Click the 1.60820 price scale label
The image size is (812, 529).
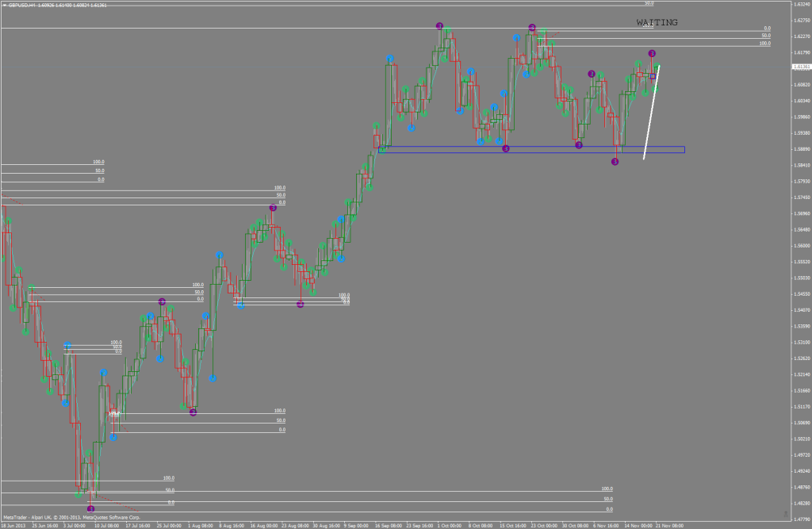click(x=801, y=85)
